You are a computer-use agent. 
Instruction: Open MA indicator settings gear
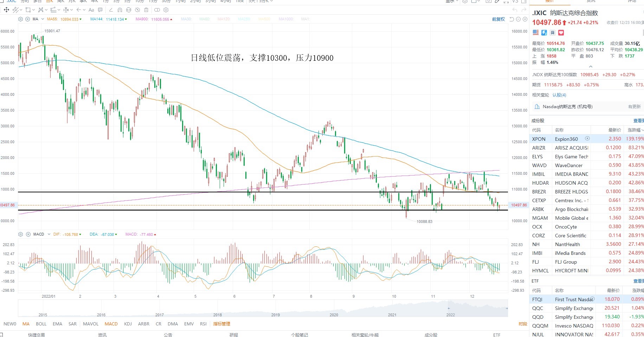pyautogui.click(x=21, y=19)
